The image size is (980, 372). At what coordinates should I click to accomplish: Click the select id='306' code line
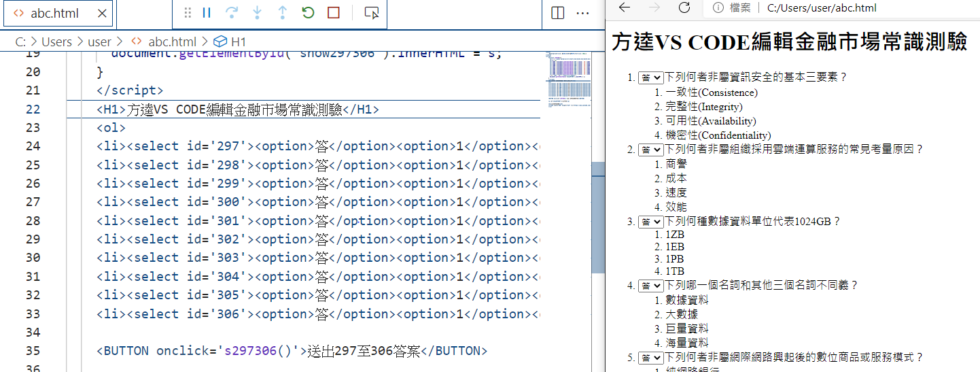pos(318,314)
